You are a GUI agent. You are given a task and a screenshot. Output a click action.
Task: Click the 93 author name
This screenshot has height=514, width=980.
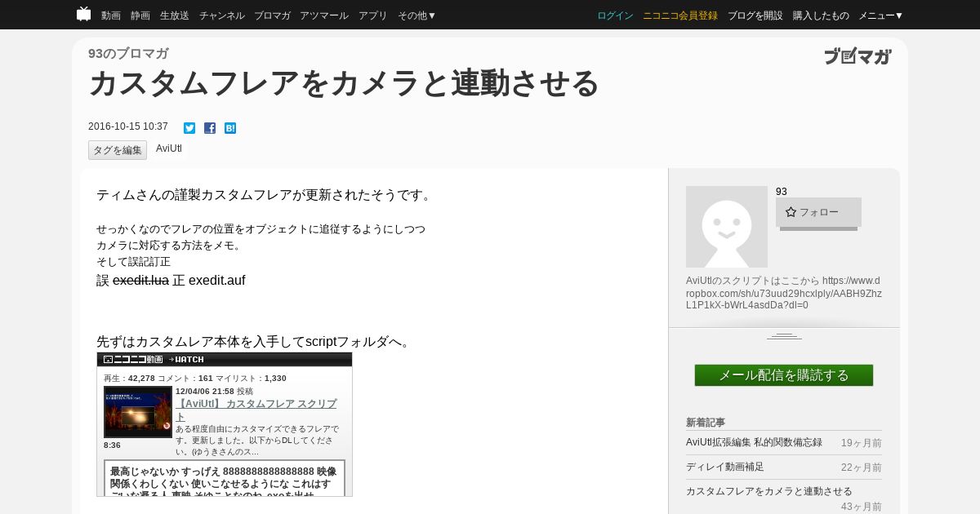[x=782, y=192]
